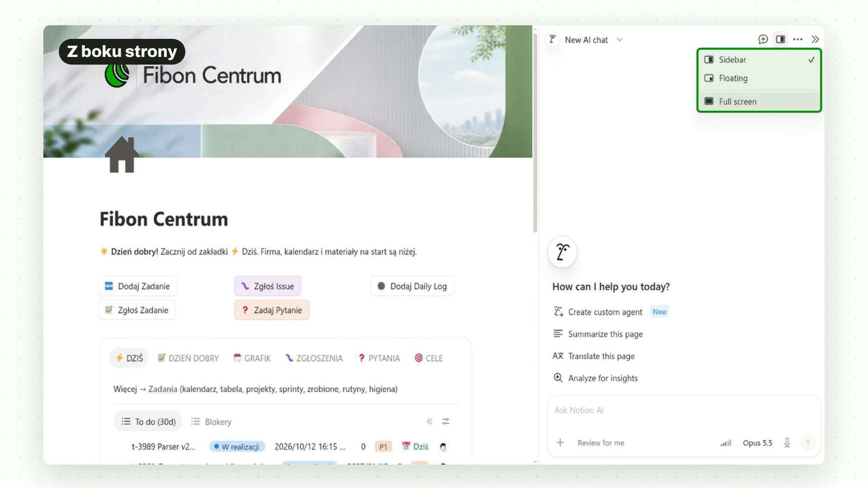Start a new AI chat with plus-bubble icon
Image resolution: width=868 pixels, height=488 pixels.
point(763,39)
